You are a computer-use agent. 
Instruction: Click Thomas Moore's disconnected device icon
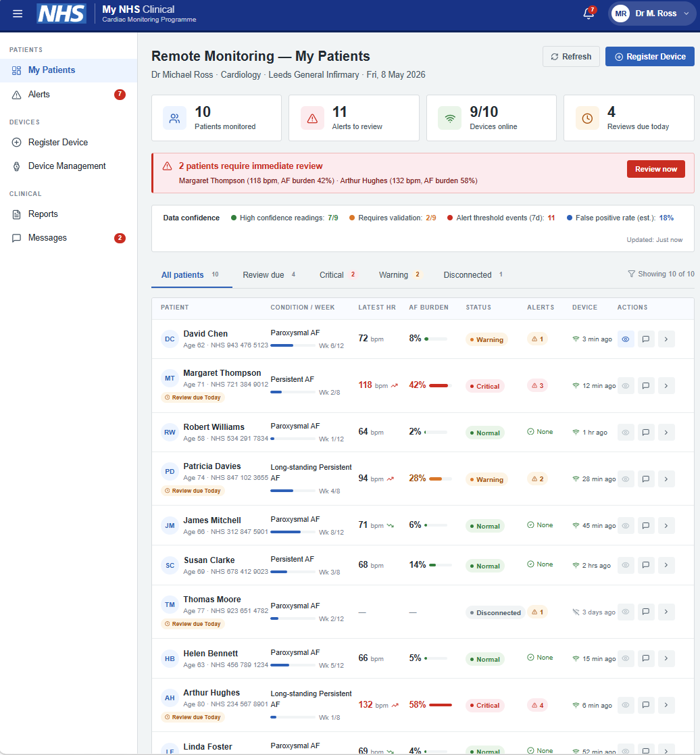coord(576,612)
